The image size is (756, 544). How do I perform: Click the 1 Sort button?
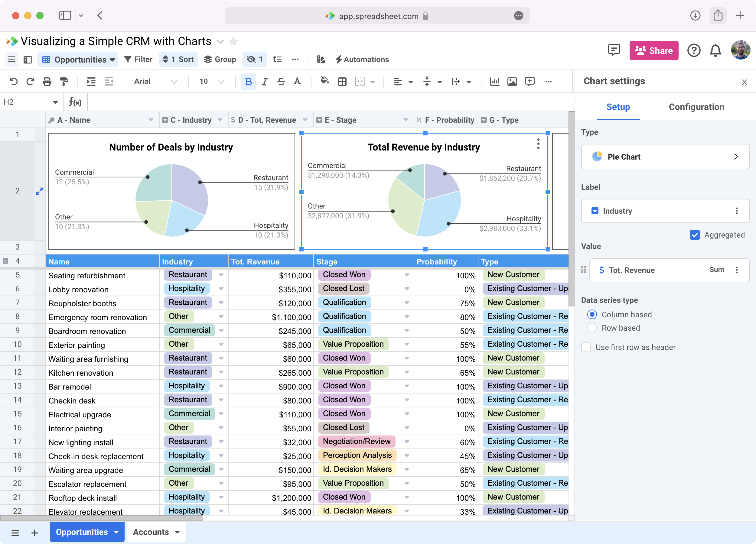click(178, 59)
